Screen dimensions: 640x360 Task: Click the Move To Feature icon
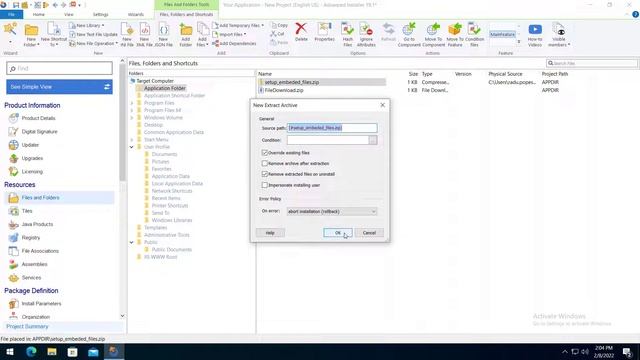(455, 35)
